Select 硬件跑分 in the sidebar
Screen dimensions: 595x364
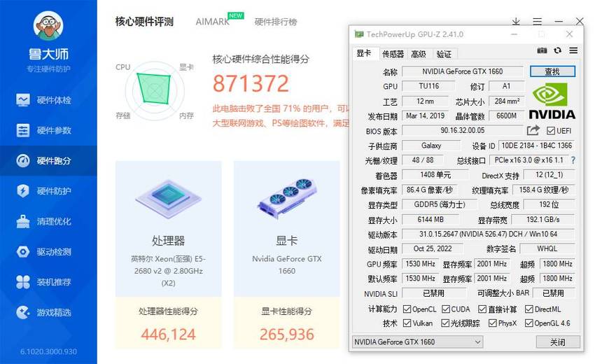click(x=48, y=160)
